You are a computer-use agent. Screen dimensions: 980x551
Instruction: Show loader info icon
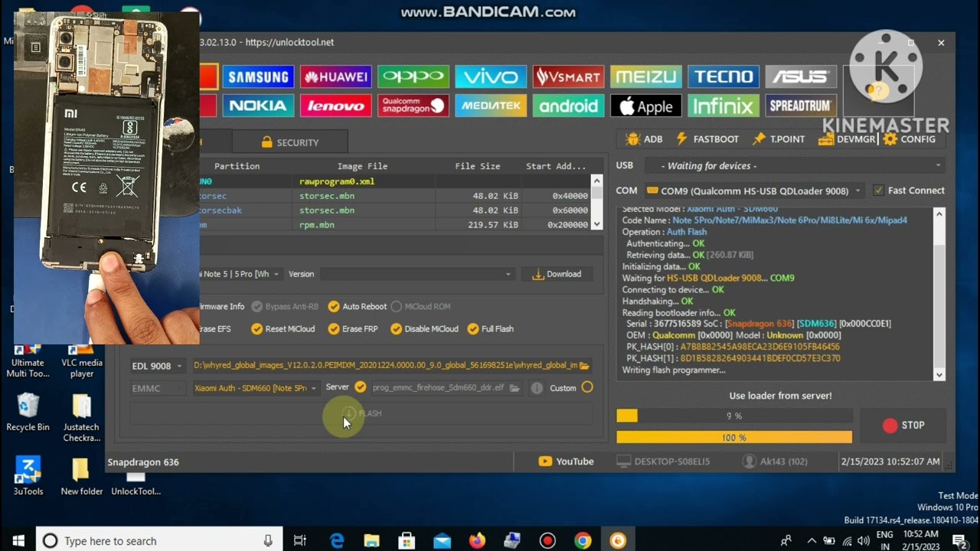pyautogui.click(x=537, y=388)
